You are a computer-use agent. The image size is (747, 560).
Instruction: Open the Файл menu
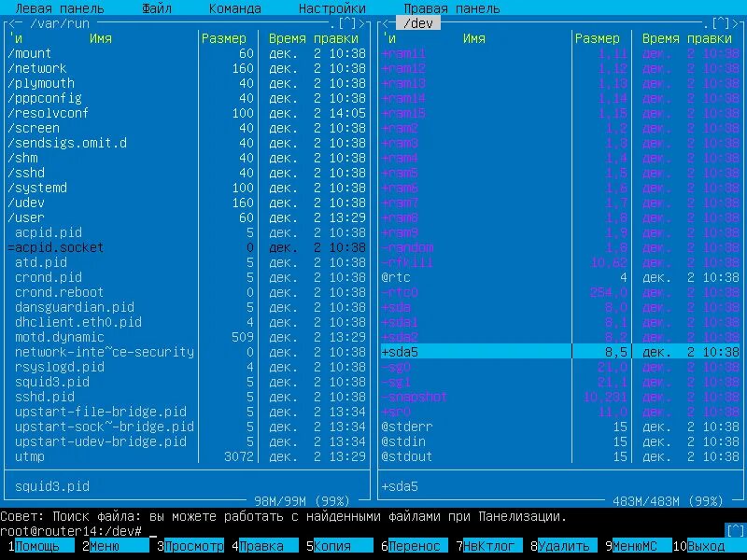[157, 8]
